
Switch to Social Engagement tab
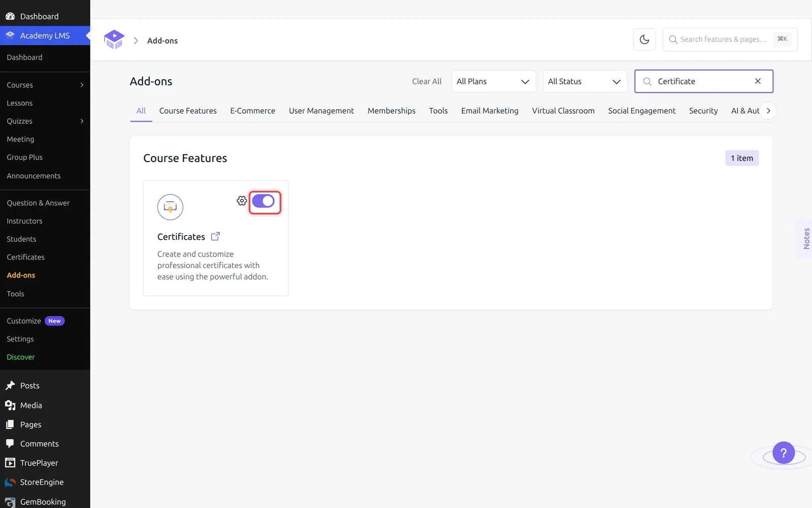click(x=641, y=111)
